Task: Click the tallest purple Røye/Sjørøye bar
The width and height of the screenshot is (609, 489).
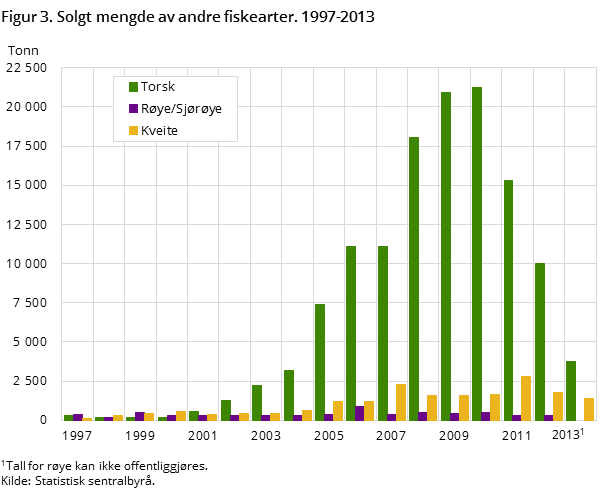Action: click(360, 413)
